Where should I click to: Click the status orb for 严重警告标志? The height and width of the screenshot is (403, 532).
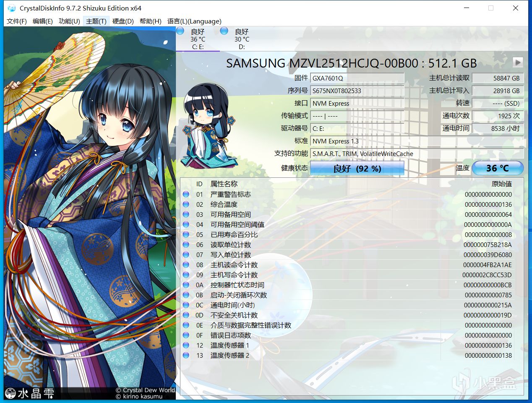[186, 194]
